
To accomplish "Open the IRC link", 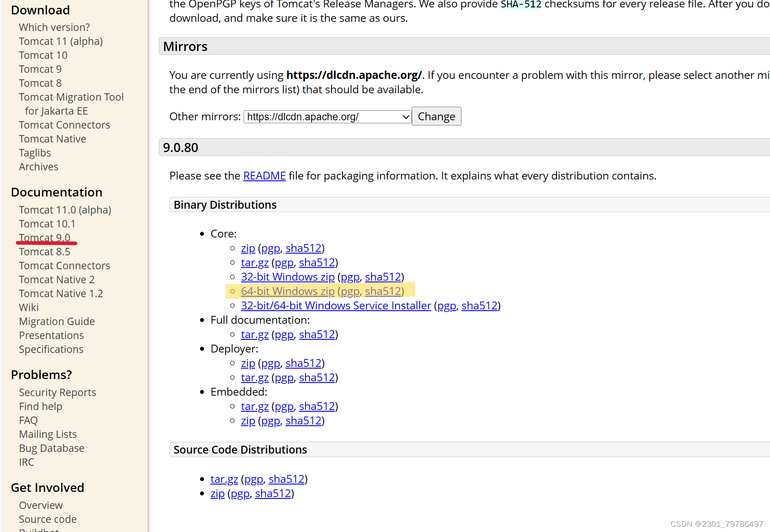I will (26, 462).
